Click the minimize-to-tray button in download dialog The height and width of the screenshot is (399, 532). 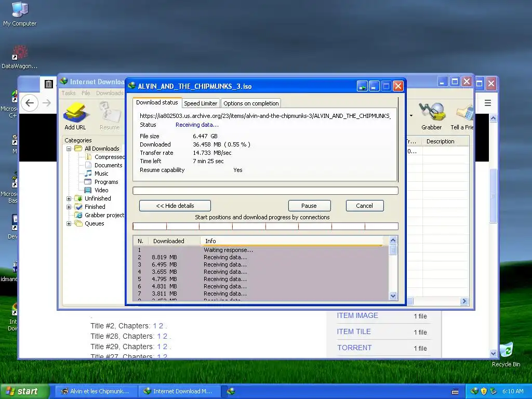(362, 86)
